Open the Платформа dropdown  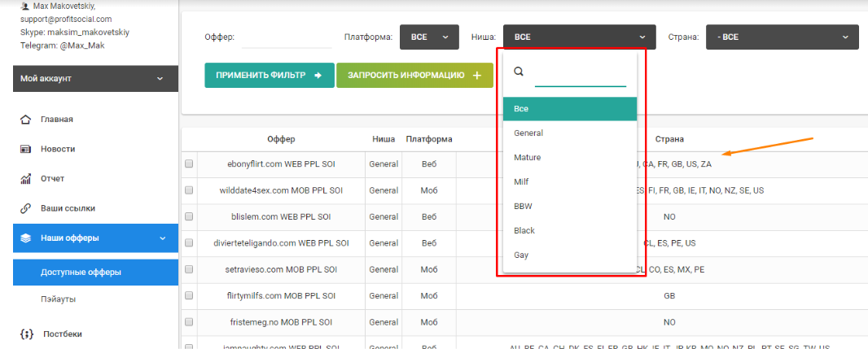[x=430, y=37]
